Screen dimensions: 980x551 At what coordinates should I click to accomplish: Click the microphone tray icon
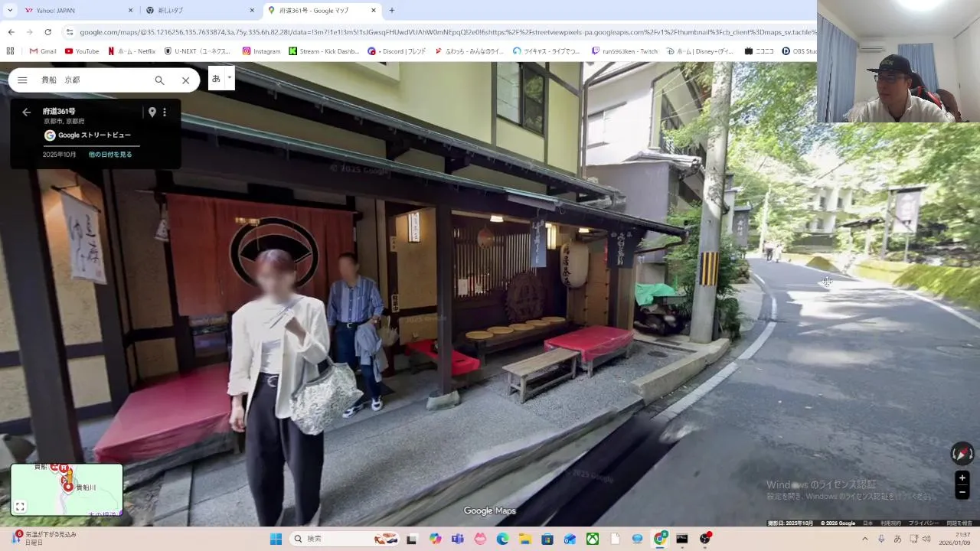[882, 539]
